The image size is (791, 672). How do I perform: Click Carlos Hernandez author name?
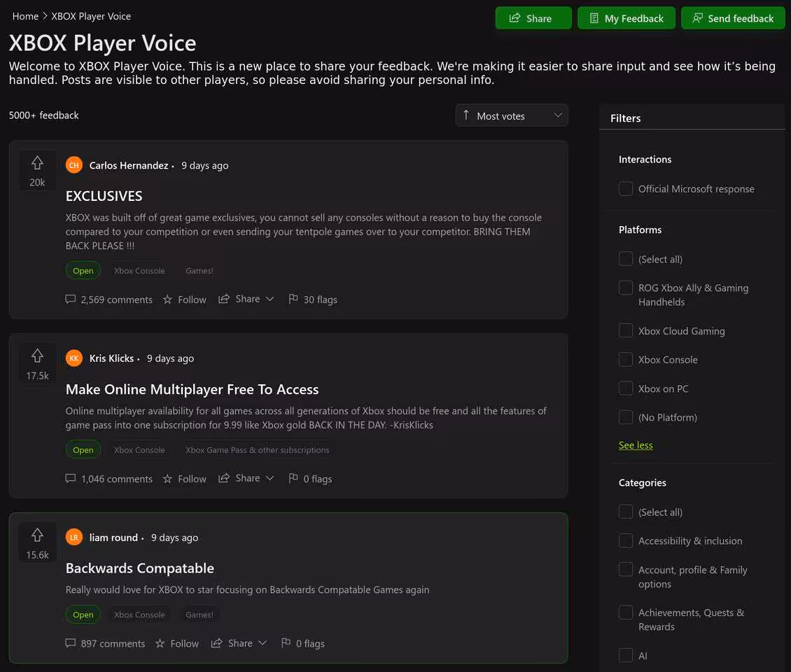point(129,165)
